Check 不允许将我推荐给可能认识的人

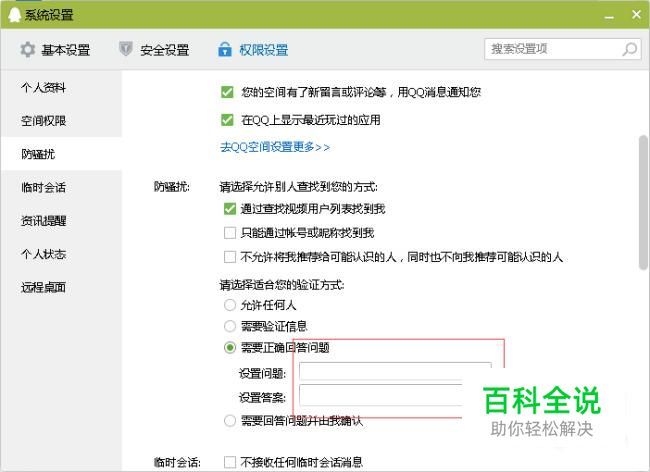click(230, 257)
